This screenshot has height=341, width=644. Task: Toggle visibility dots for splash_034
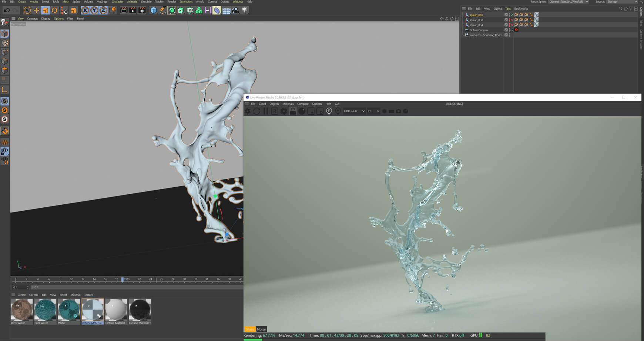(510, 25)
